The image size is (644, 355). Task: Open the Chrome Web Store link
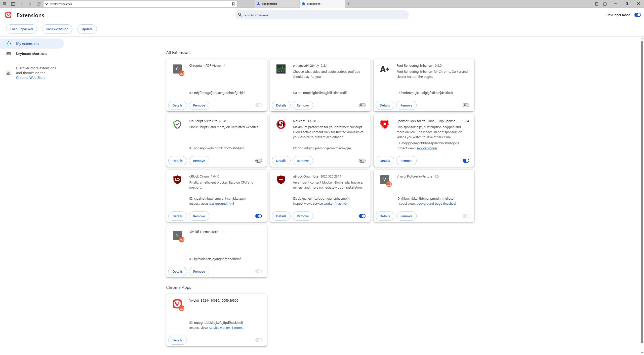click(x=31, y=78)
